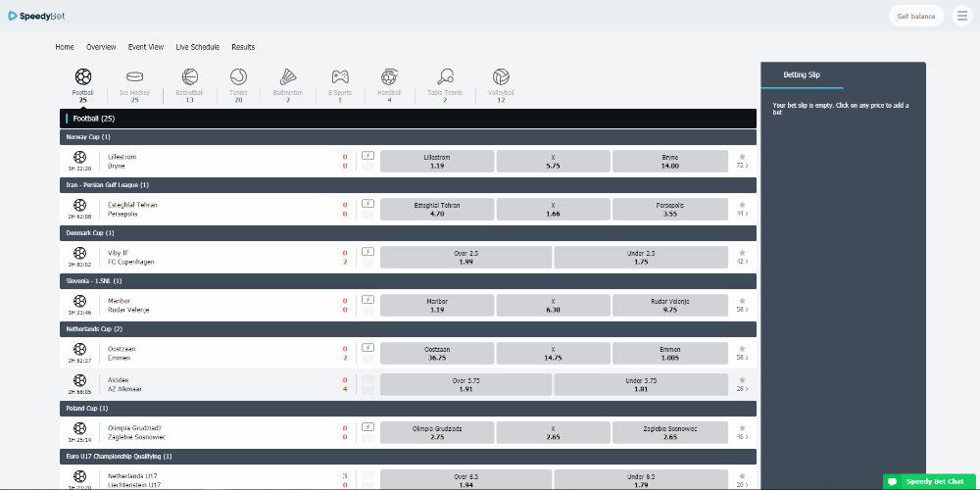Collapse the Norway Cup (1) group

(x=408, y=137)
